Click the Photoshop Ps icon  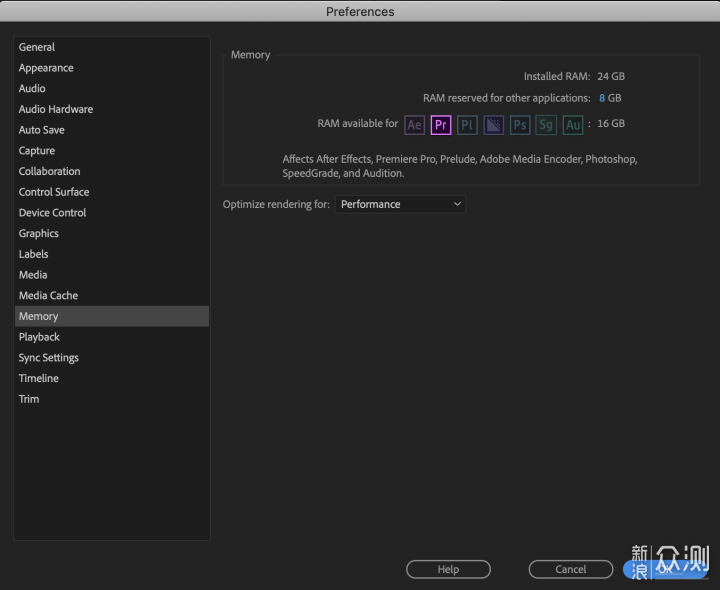(520, 125)
